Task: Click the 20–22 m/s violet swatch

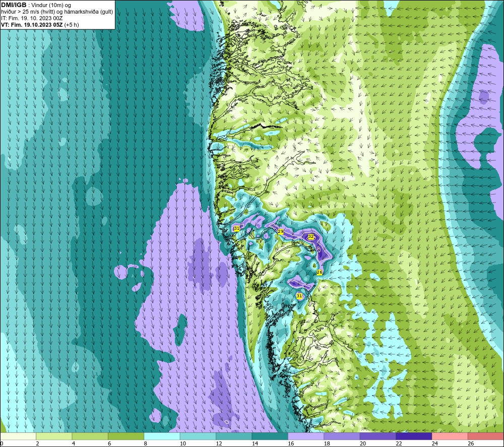Action: [378, 436]
